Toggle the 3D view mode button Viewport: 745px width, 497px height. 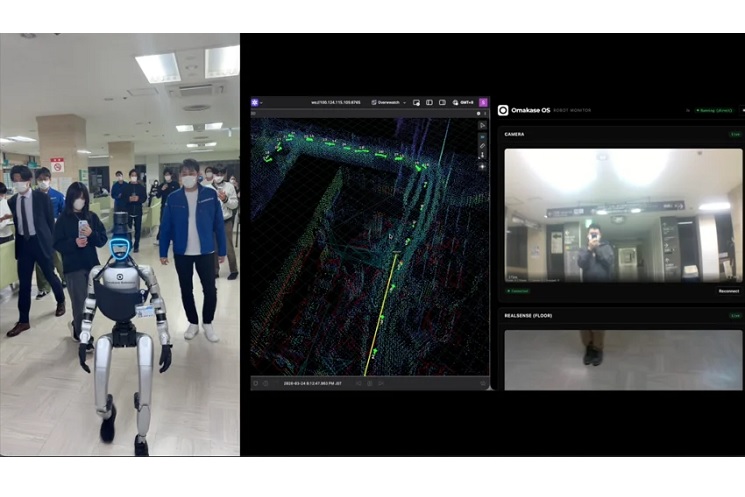point(482,136)
